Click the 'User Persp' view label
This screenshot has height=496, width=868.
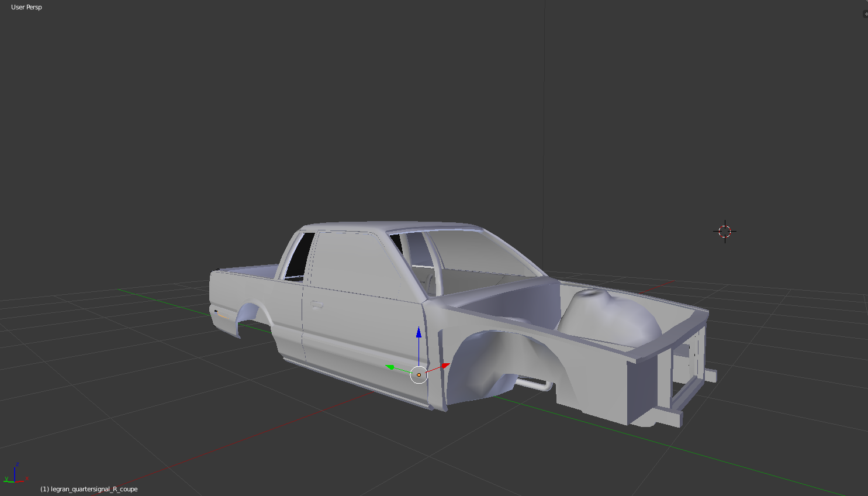tap(26, 7)
